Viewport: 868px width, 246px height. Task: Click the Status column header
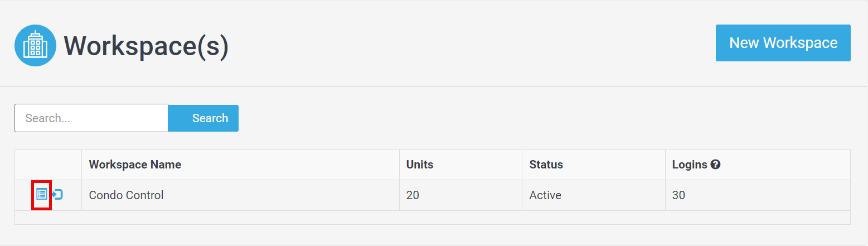[546, 165]
